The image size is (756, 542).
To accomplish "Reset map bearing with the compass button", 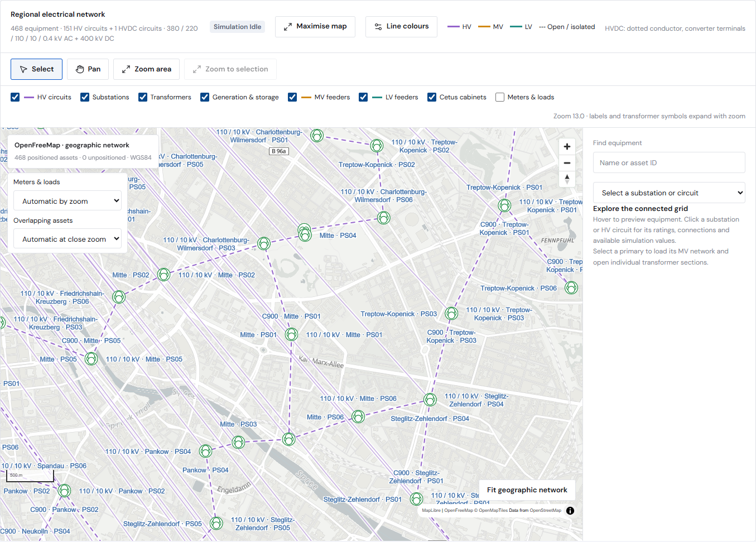I will click(567, 179).
